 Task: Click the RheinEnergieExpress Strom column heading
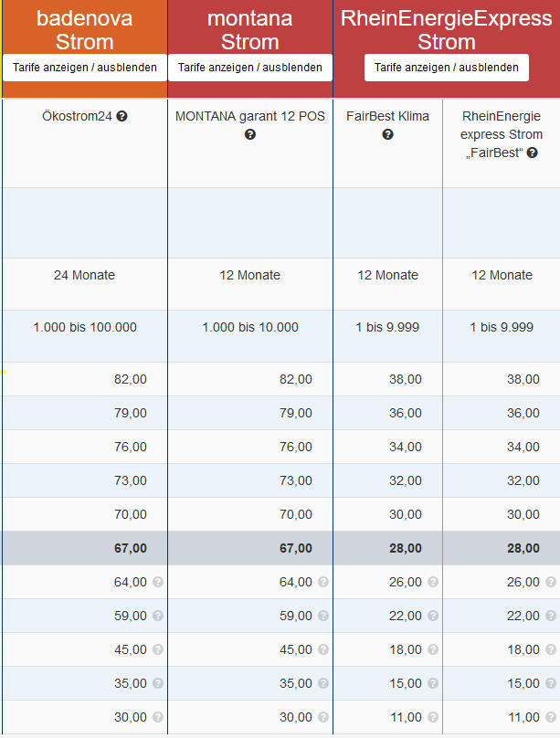446,30
